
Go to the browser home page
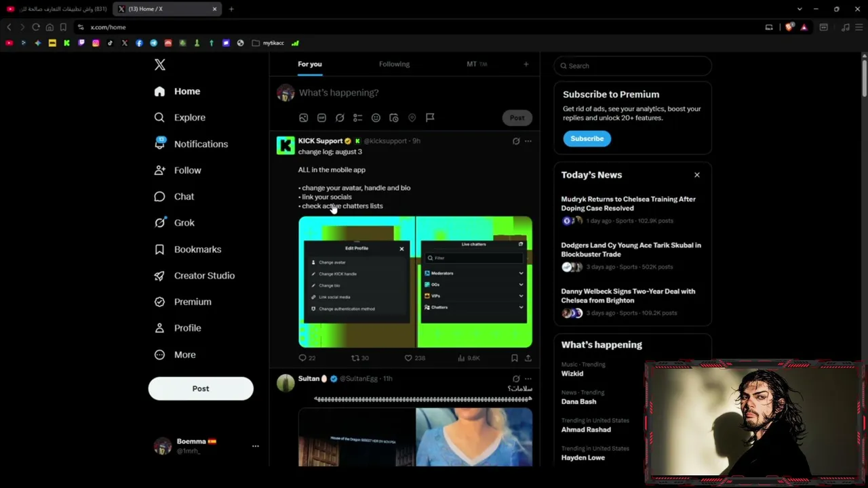(x=50, y=27)
